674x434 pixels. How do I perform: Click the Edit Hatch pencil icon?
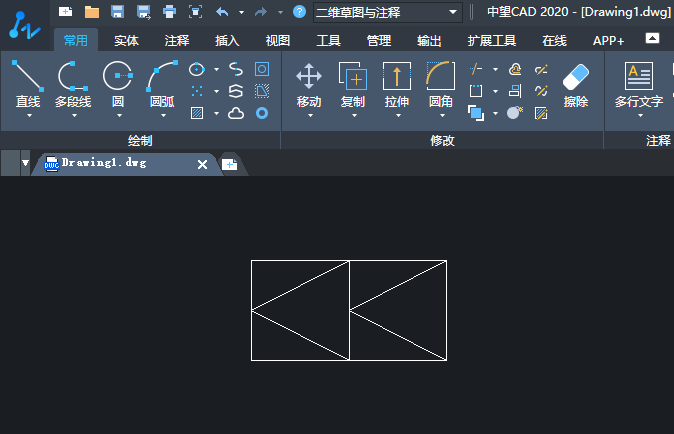coord(541,113)
